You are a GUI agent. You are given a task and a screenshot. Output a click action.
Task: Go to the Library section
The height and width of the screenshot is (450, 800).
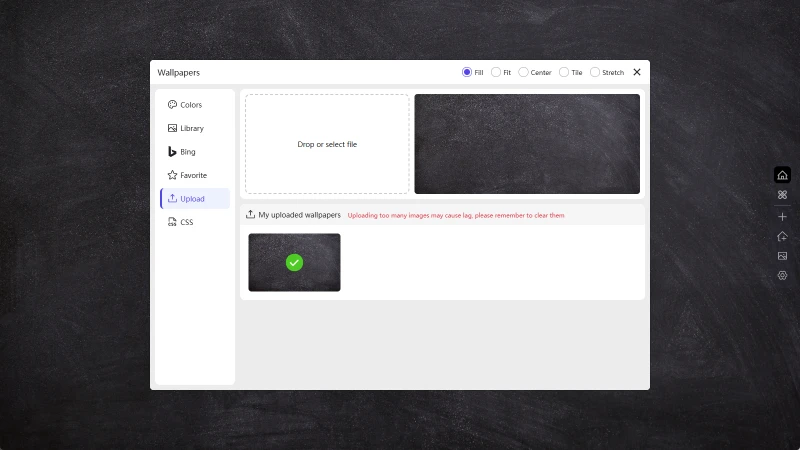[195, 128]
